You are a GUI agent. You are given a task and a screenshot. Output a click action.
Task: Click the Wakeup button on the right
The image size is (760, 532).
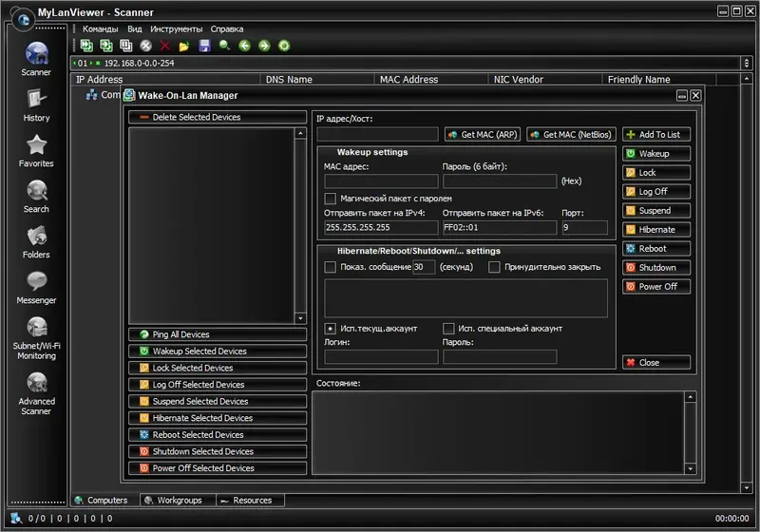click(x=656, y=154)
